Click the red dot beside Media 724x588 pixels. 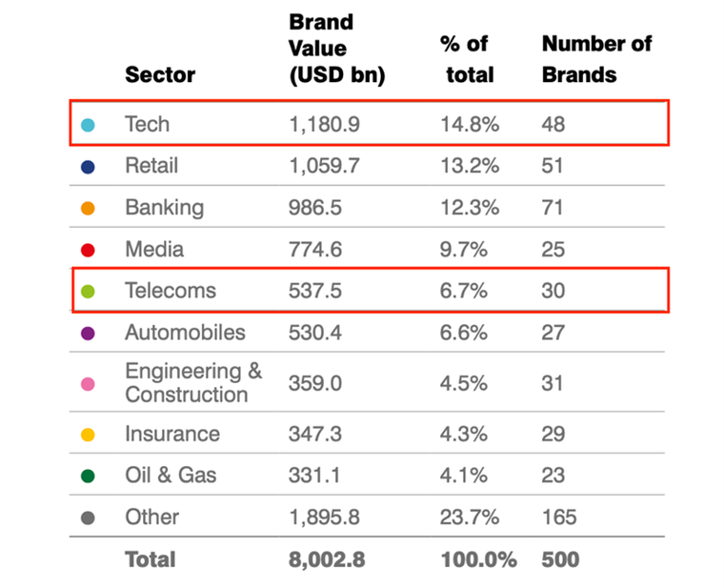point(88,251)
